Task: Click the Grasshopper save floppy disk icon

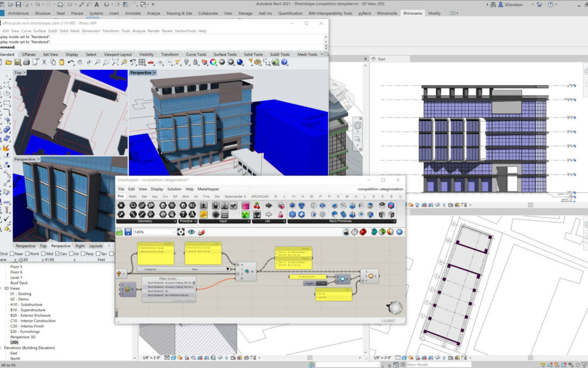Action: (x=128, y=232)
